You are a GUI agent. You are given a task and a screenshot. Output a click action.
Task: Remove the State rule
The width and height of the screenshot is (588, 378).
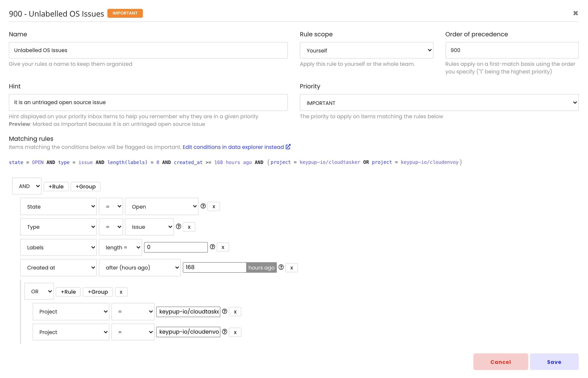tap(214, 206)
